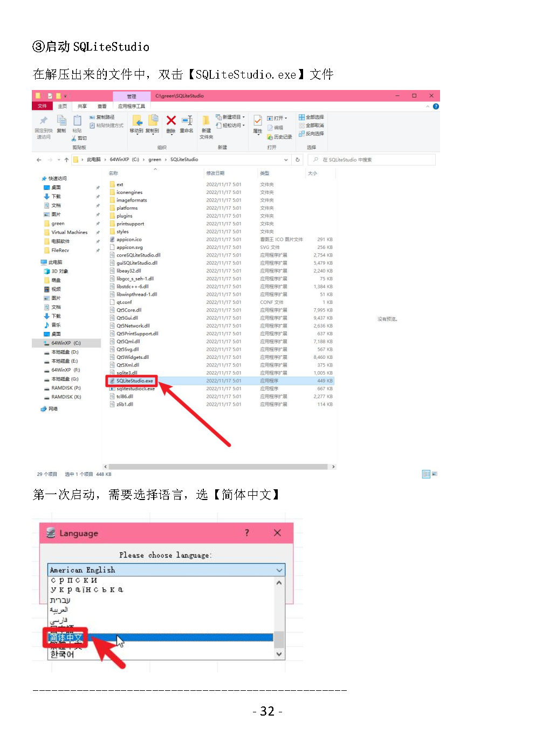Click the Cut (剪切) scissors icon

pyautogui.click(x=74, y=138)
